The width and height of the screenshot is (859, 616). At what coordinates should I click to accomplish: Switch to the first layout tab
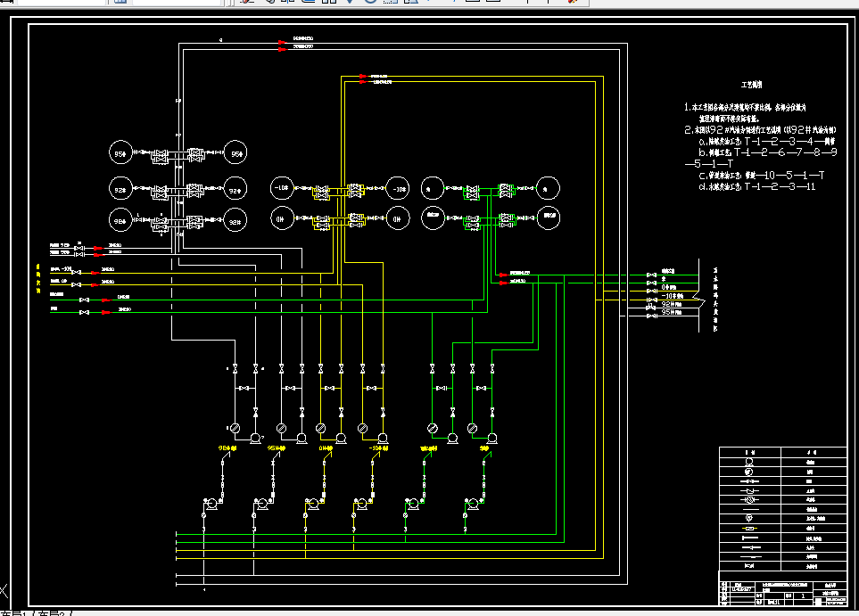coord(12,612)
